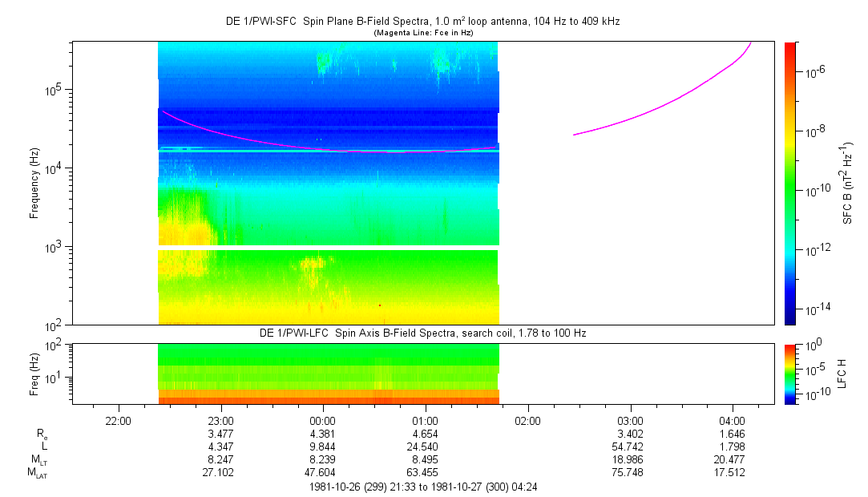
Task: Click the date range text at bottom
Action: pyautogui.click(x=434, y=487)
